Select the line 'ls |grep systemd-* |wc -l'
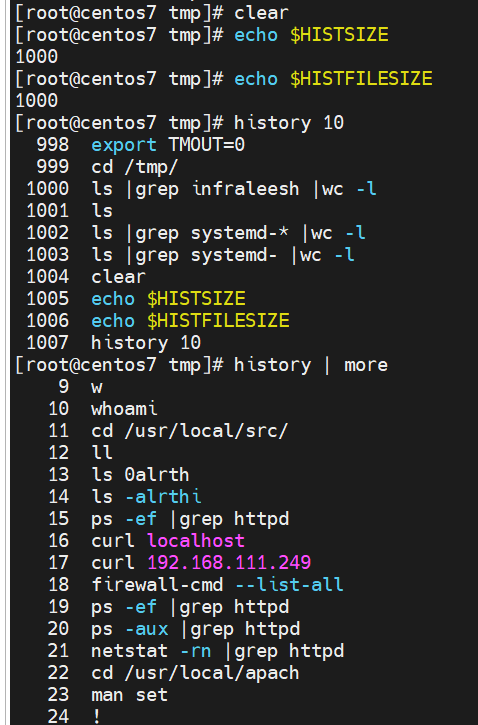 click(228, 233)
